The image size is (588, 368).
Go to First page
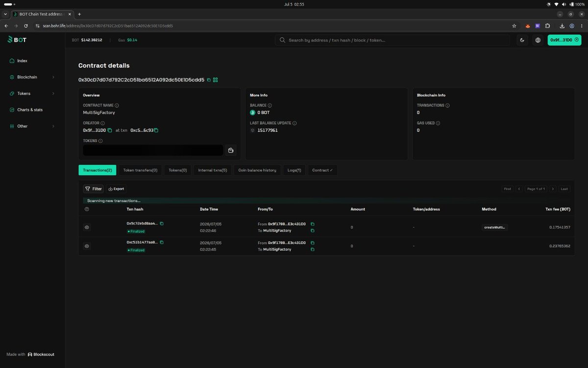507,189
